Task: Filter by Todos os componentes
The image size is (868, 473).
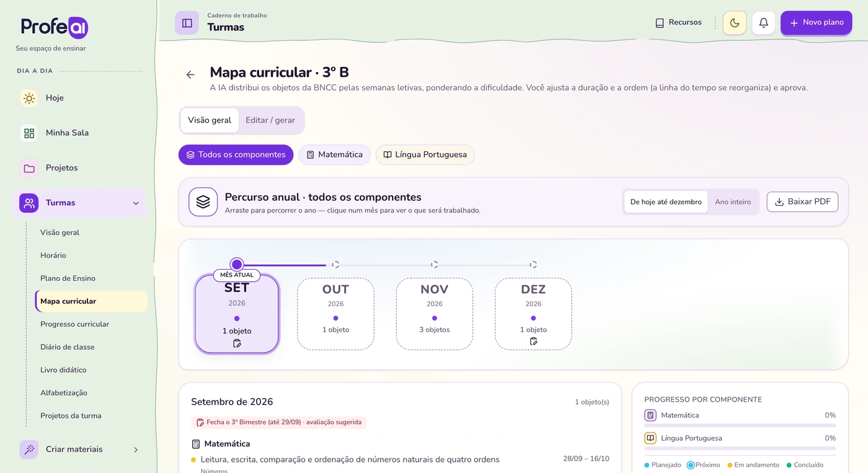Action: [x=236, y=155]
